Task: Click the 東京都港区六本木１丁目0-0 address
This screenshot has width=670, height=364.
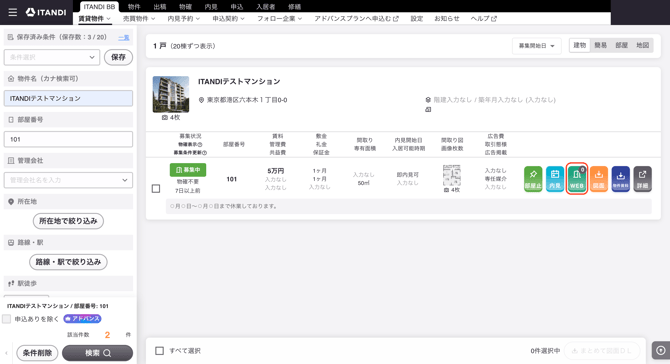Action: point(247,100)
